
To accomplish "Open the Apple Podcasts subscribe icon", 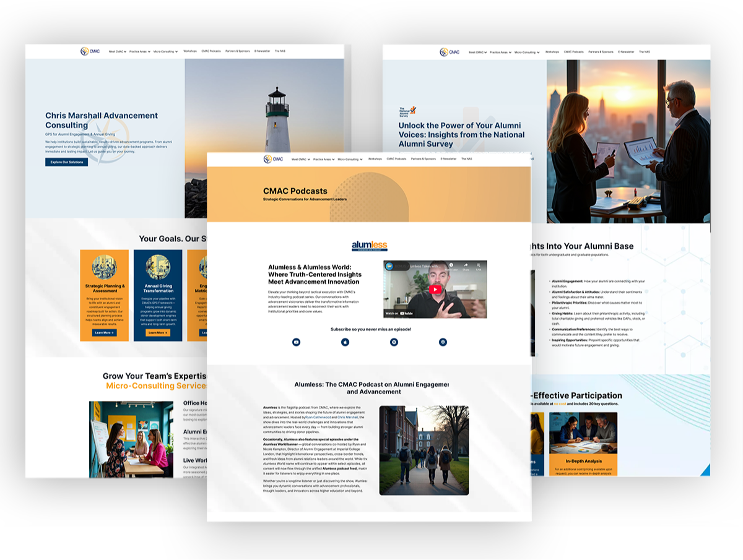I will [345, 342].
